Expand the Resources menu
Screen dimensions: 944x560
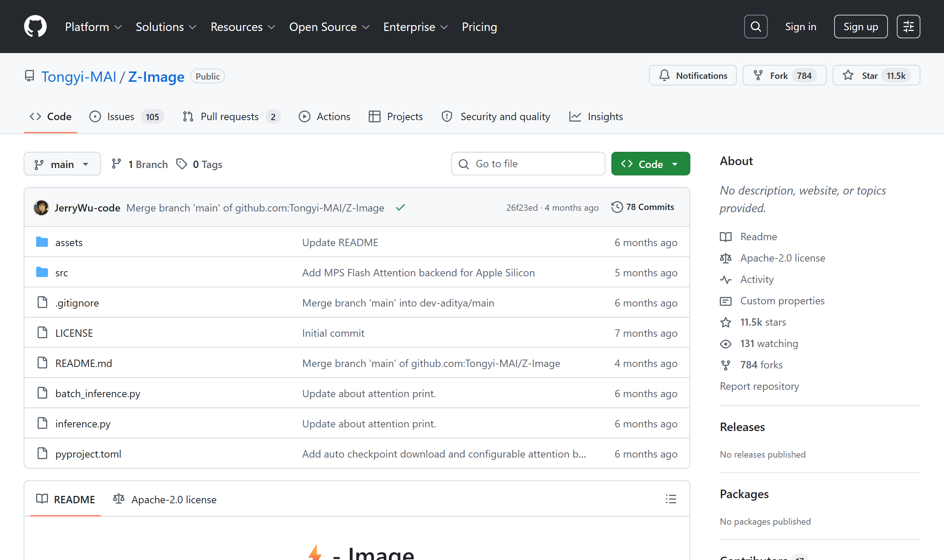click(243, 27)
